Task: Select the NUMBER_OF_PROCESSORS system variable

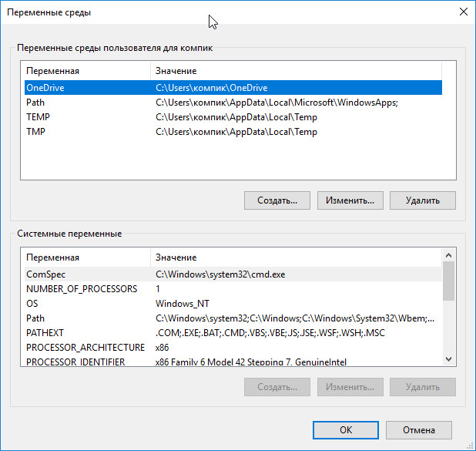Action: pos(233,288)
